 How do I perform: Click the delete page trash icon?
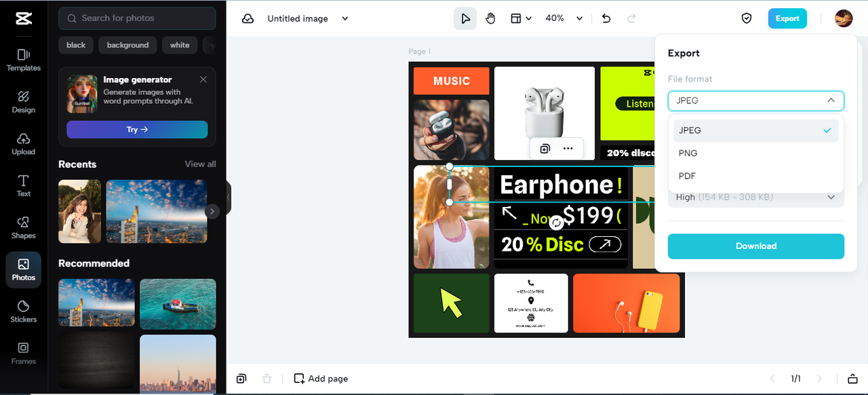pos(267,379)
